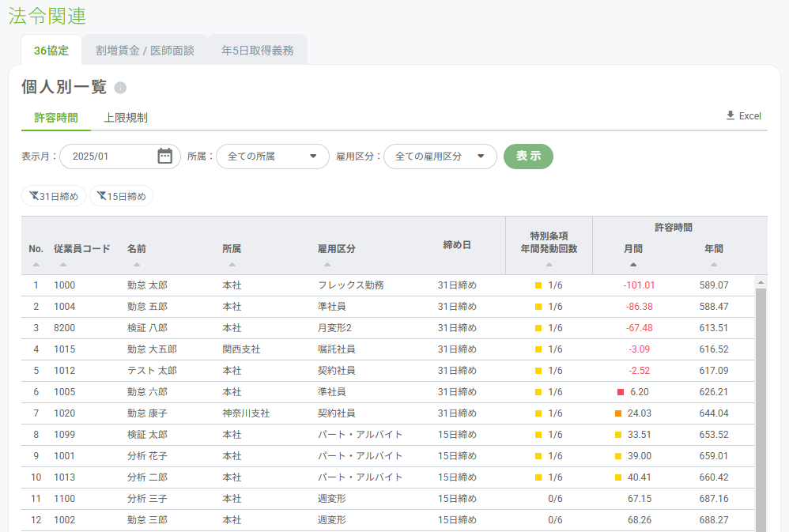Click name 検証 八郎
This screenshot has width=789, height=532.
(147, 328)
